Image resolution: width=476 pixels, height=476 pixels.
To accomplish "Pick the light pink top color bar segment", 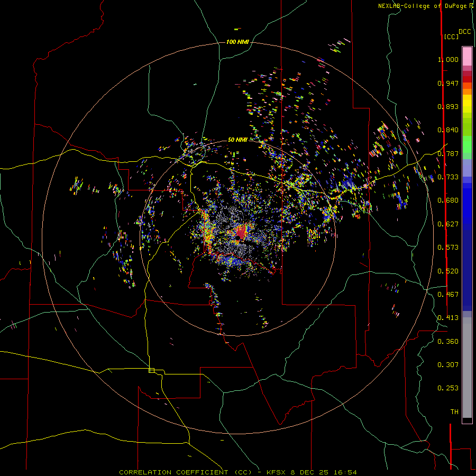I will pos(467,56).
